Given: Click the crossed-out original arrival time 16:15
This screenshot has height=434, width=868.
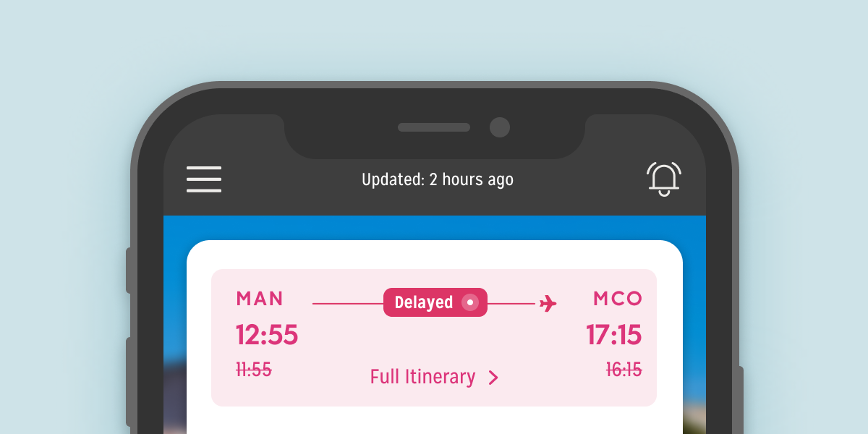Looking at the screenshot, I should pos(624,370).
